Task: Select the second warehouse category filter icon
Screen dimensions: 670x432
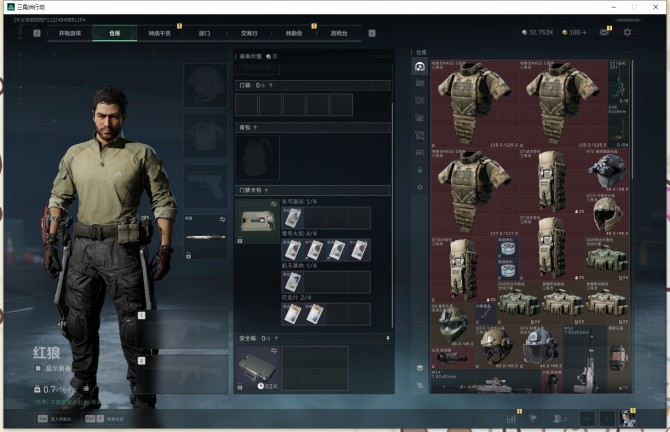Action: click(420, 83)
